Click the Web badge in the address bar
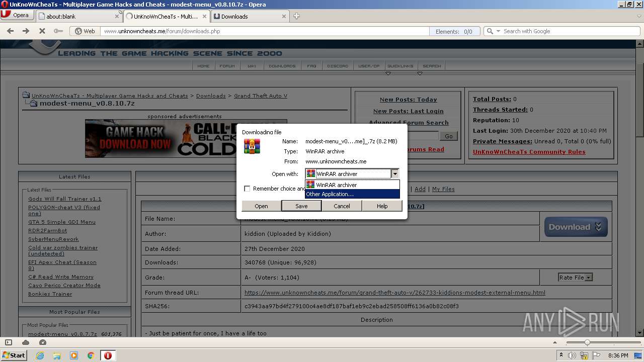 pyautogui.click(x=85, y=31)
